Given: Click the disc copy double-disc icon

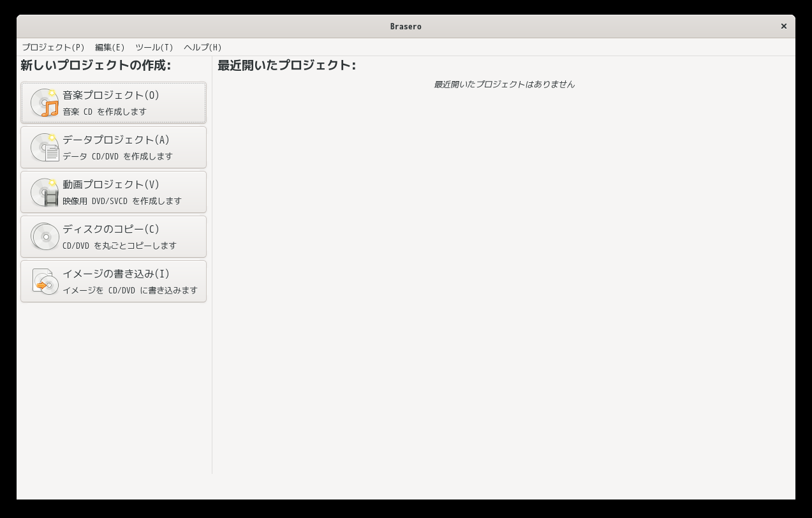Looking at the screenshot, I should tap(45, 237).
